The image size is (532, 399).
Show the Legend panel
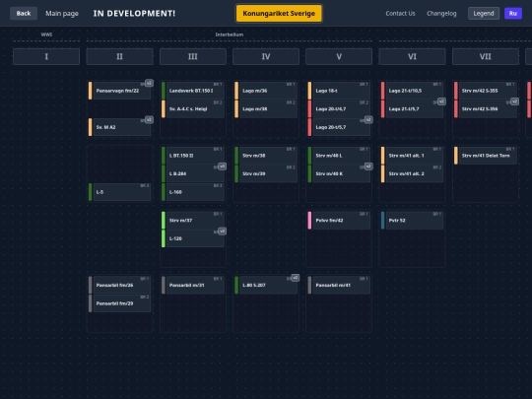(x=484, y=13)
